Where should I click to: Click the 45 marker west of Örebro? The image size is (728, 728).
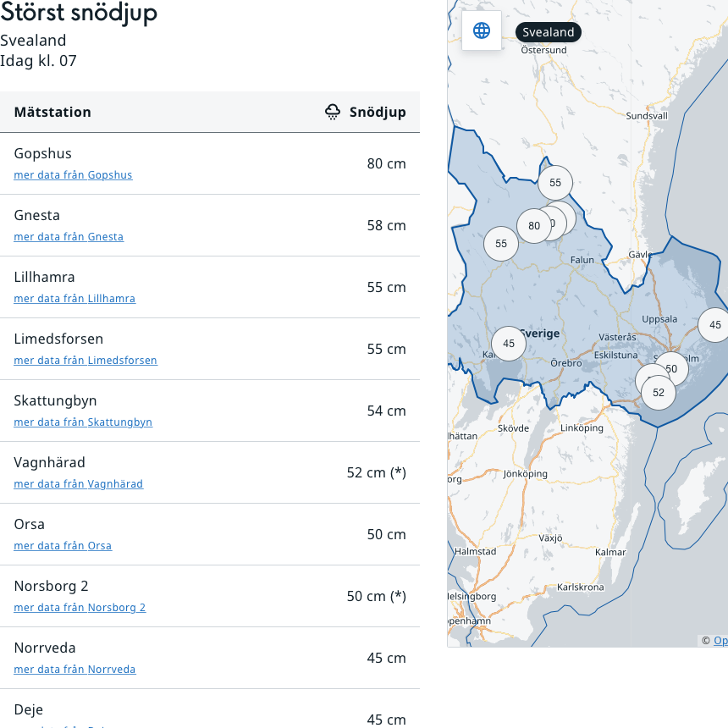pyautogui.click(x=509, y=344)
